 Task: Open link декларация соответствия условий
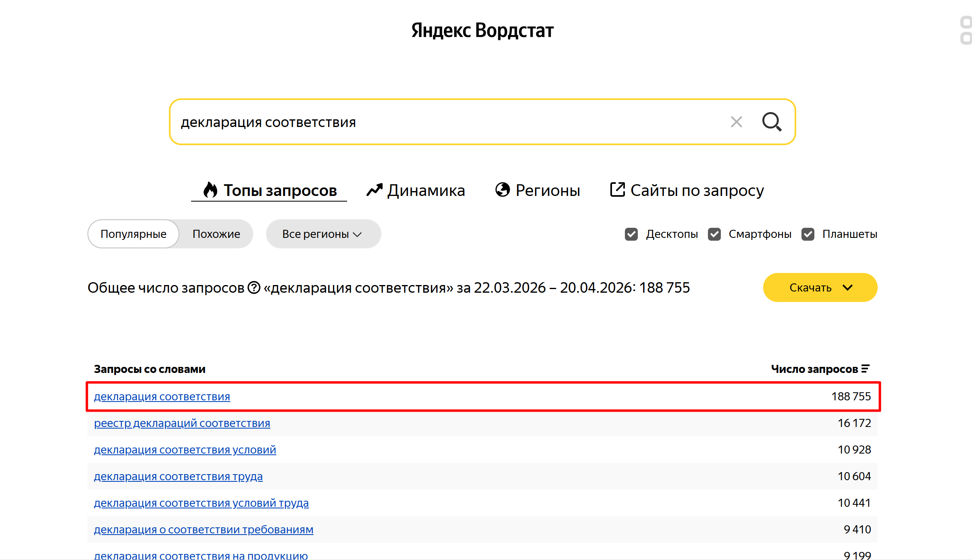[185, 450]
